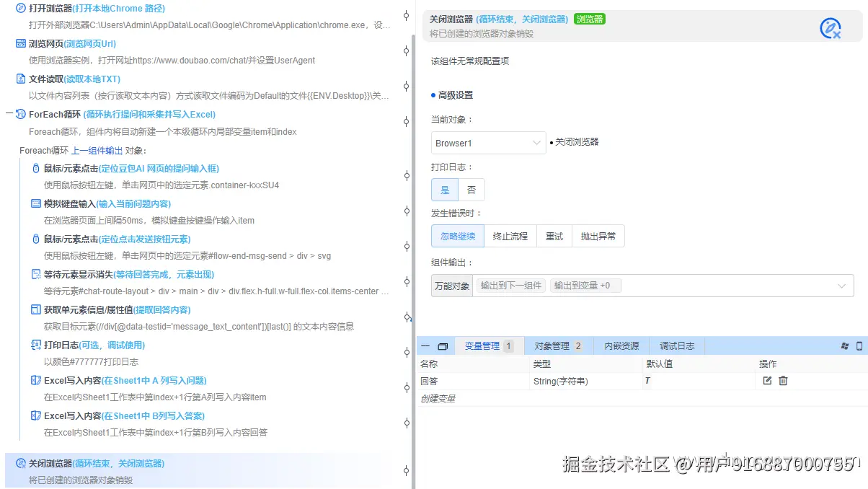Delete the 回答 variable with trash icon
Screen dimensions: 868x489
783,381
